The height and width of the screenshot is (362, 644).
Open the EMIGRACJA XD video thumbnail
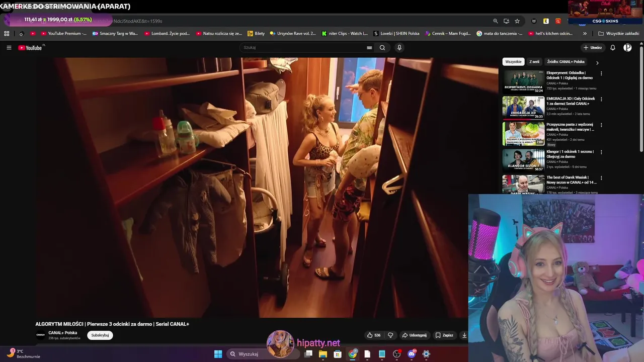523,107
